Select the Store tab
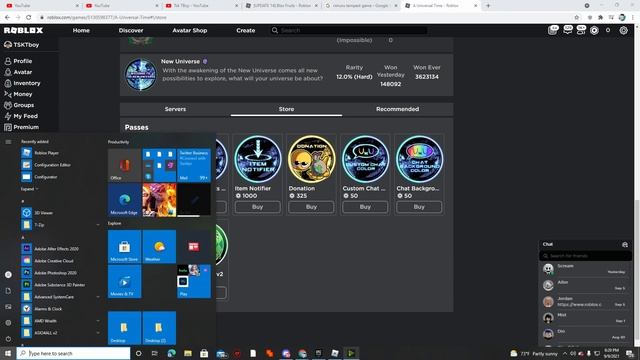The image size is (640, 360). tap(286, 109)
